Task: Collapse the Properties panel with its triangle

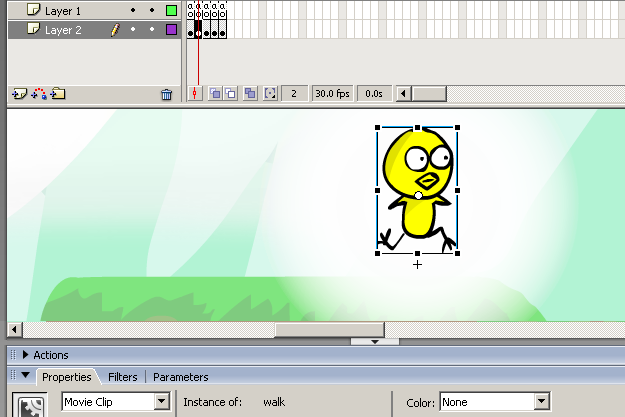Action: pyautogui.click(x=26, y=377)
